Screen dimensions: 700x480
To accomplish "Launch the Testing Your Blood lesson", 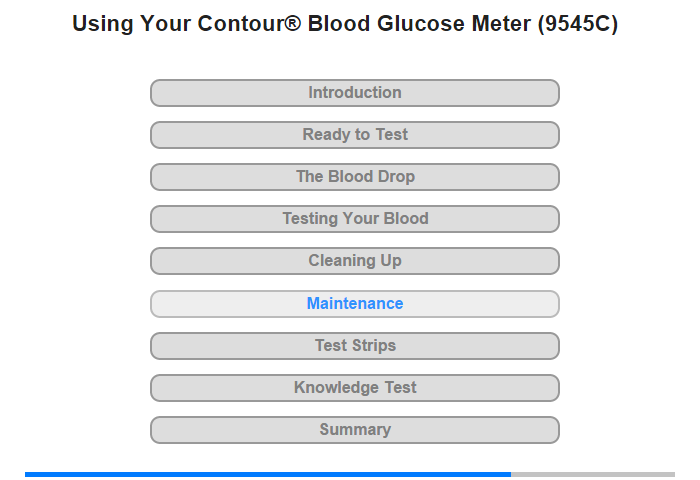I will coord(354,219).
